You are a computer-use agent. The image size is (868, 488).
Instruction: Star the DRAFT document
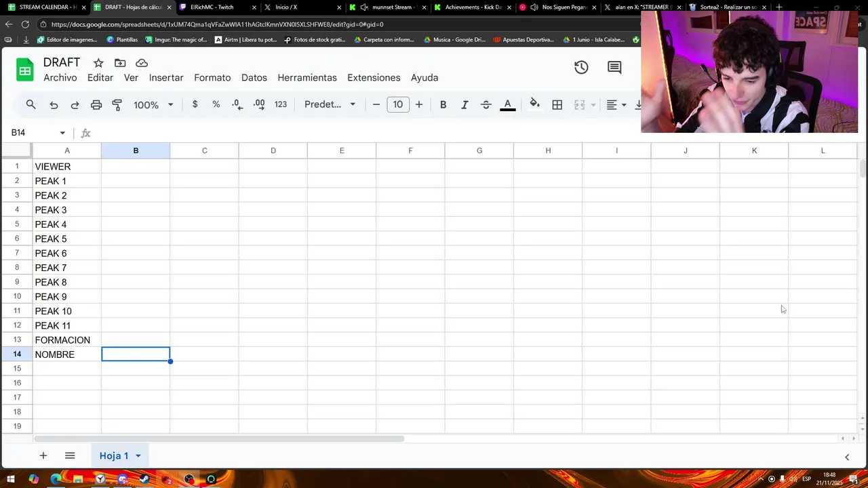coord(98,63)
